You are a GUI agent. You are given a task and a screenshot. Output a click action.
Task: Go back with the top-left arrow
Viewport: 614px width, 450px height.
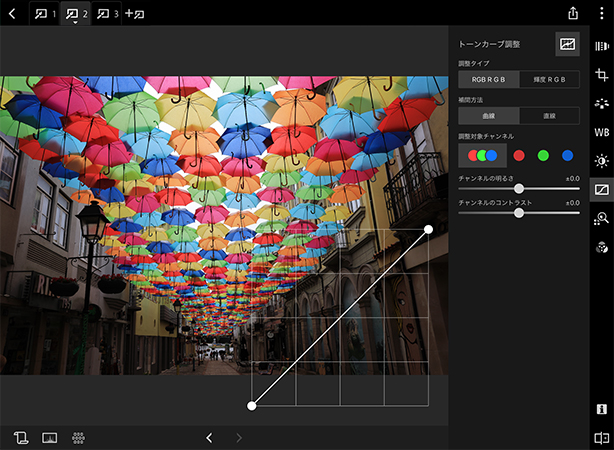point(12,14)
